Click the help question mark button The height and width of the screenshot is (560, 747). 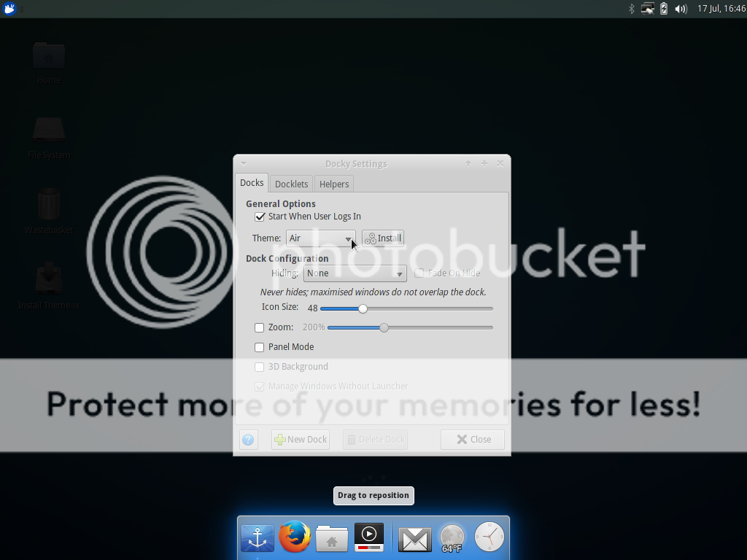click(248, 440)
